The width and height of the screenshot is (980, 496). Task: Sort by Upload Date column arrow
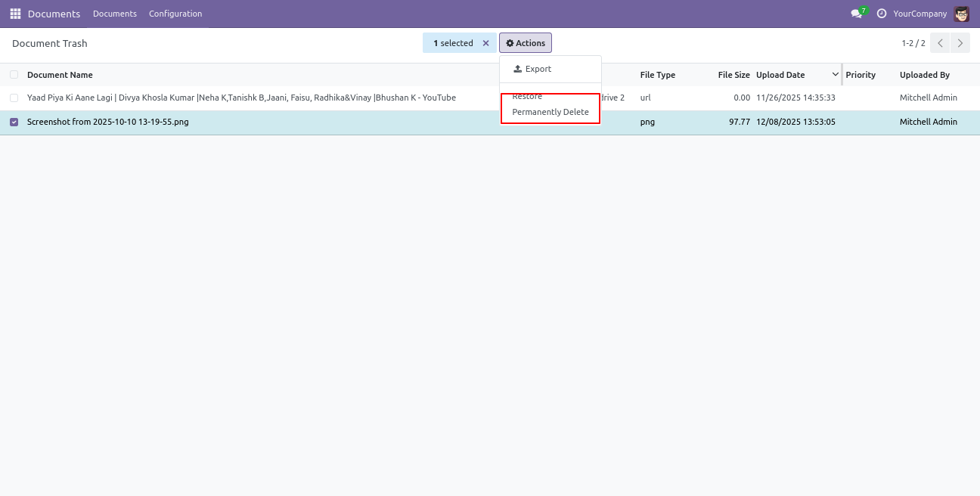[835, 75]
